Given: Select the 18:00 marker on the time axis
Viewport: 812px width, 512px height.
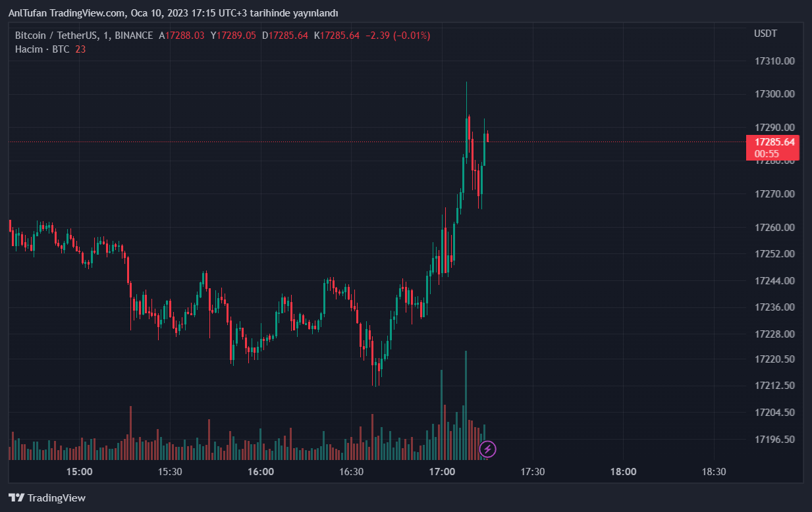Looking at the screenshot, I should [x=623, y=472].
